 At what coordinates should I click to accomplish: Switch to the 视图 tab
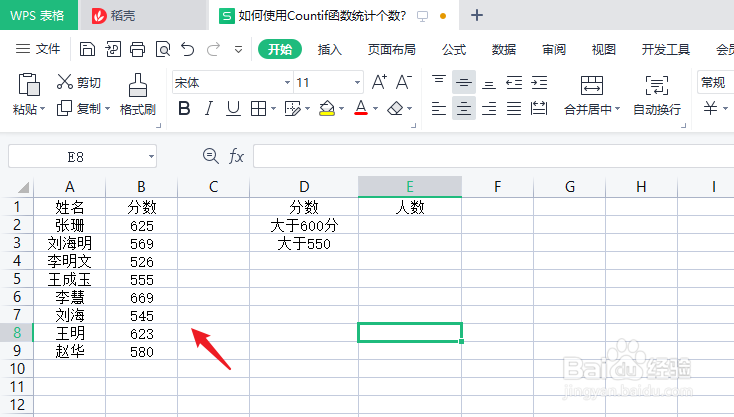click(603, 49)
